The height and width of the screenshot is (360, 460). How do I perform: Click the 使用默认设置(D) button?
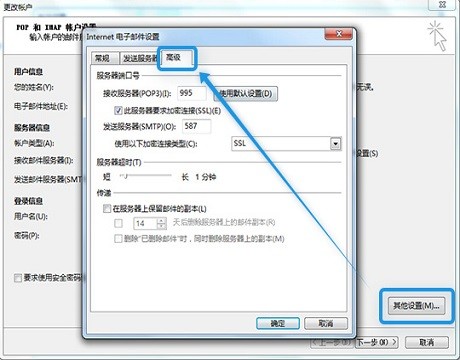pos(245,94)
